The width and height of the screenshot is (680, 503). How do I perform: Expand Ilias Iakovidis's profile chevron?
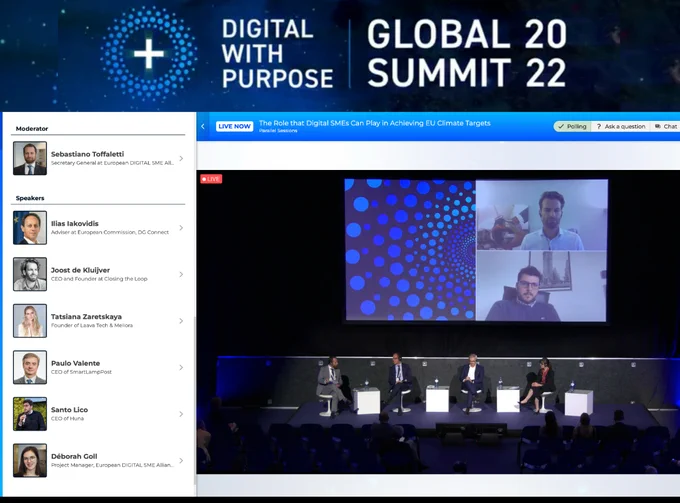click(181, 228)
